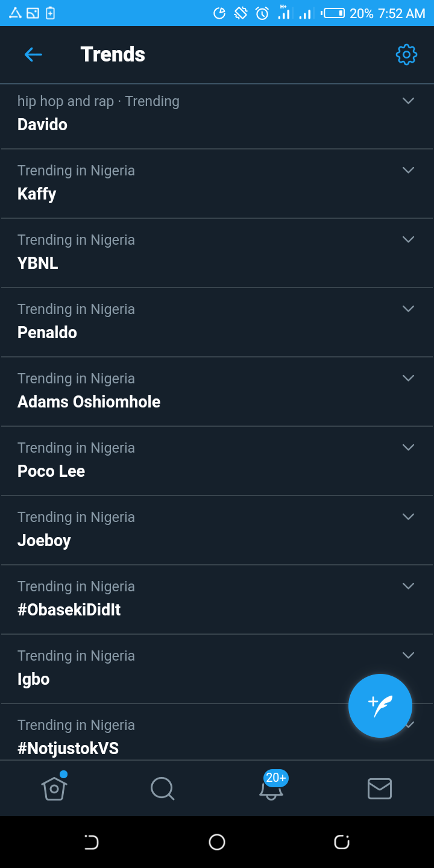Viewport: 434px width, 868px height.
Task: Open the Adams Oshiomhole trend
Action: click(x=89, y=401)
